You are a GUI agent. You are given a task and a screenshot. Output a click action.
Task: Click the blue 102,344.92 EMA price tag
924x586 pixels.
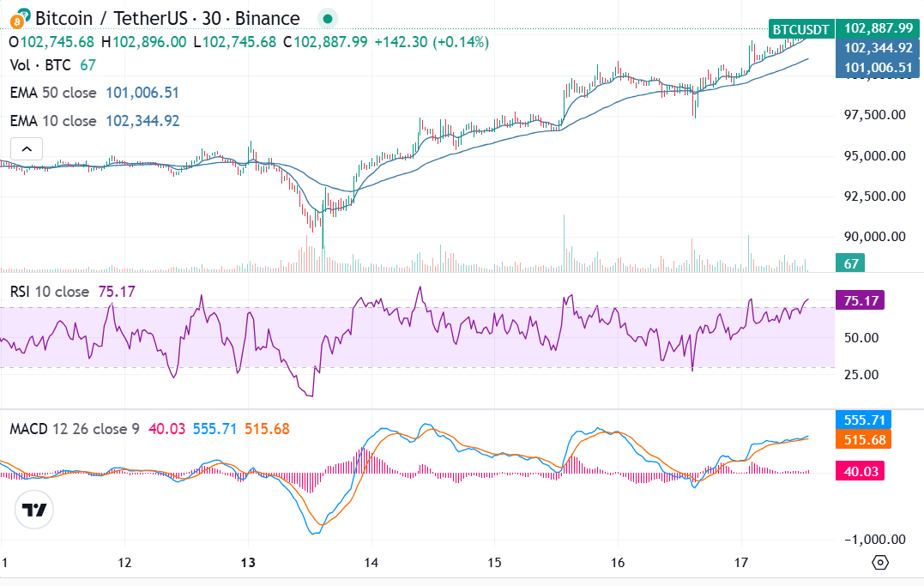point(879,49)
